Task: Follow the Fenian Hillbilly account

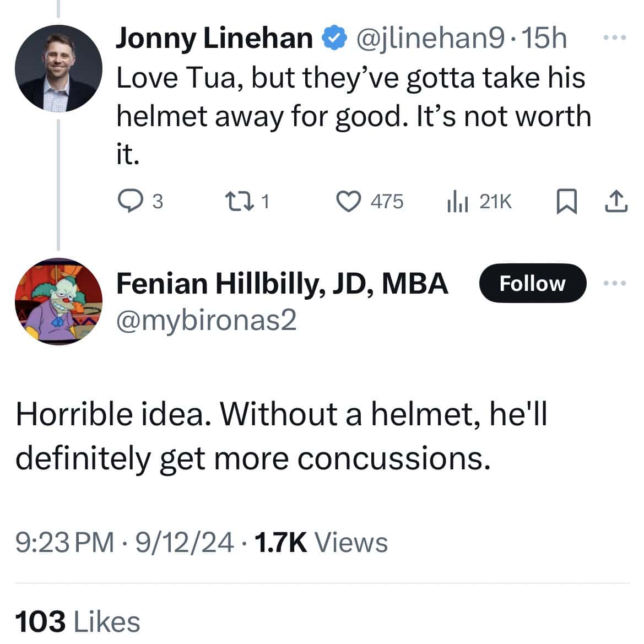Action: pyautogui.click(x=532, y=283)
